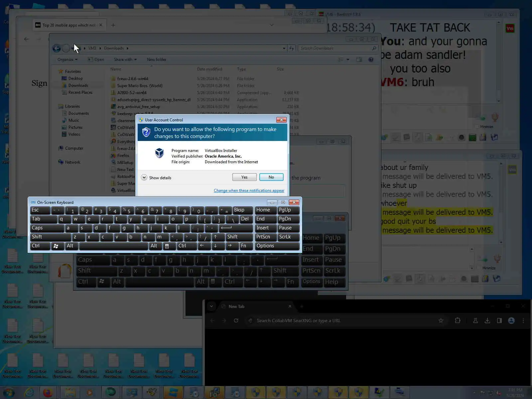Image resolution: width=532 pixels, height=399 pixels.
Task: Open Explorer's blue Help icon
Action: pos(371,60)
